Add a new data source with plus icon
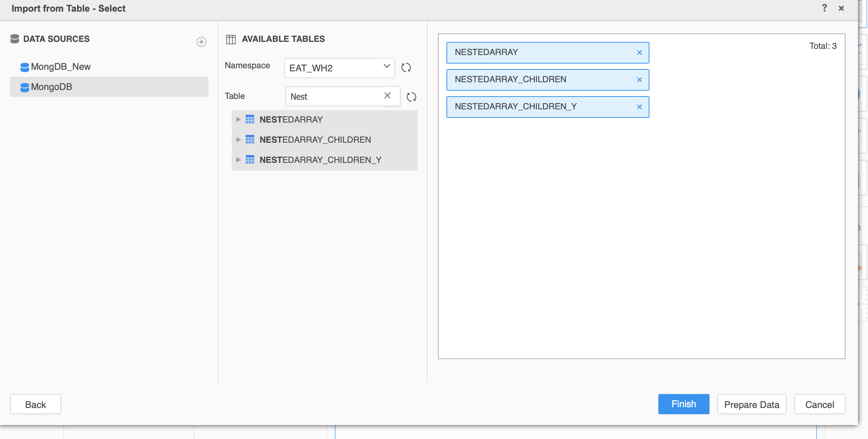The width and height of the screenshot is (868, 439). pyautogui.click(x=201, y=42)
